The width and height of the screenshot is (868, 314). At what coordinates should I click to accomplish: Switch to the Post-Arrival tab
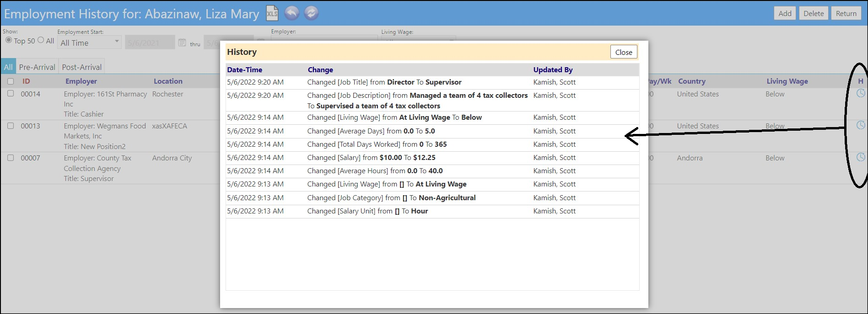click(x=82, y=67)
